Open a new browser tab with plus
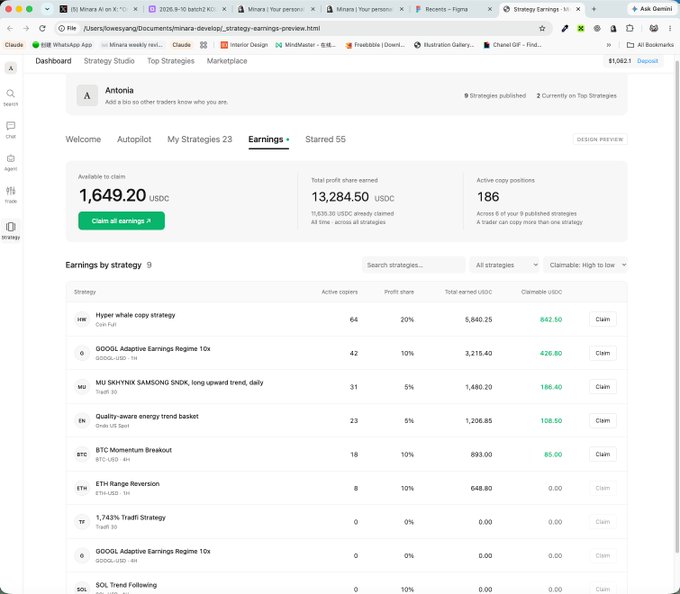This screenshot has width=680, height=594. click(x=594, y=9)
